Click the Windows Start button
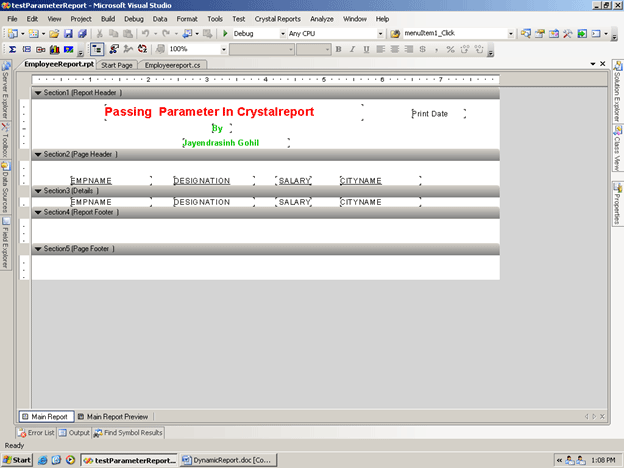Image resolution: width=624 pixels, height=468 pixels. pos(17,460)
